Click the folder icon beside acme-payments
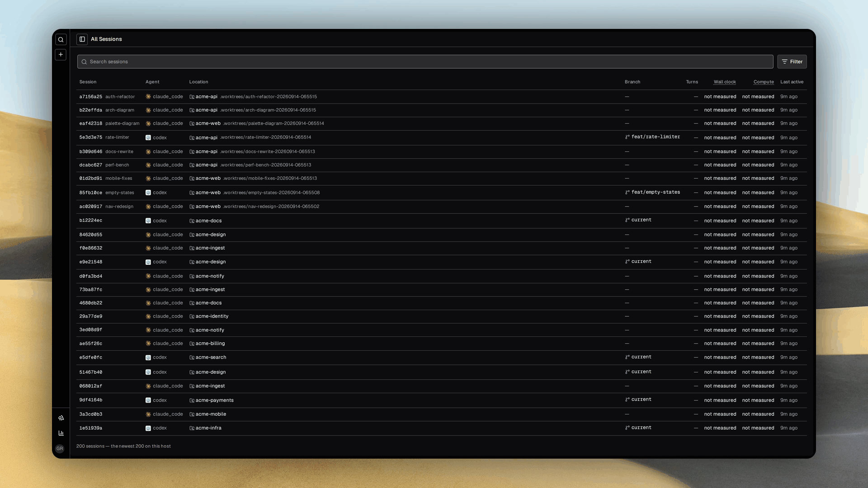Image resolution: width=868 pixels, height=488 pixels. click(192, 401)
